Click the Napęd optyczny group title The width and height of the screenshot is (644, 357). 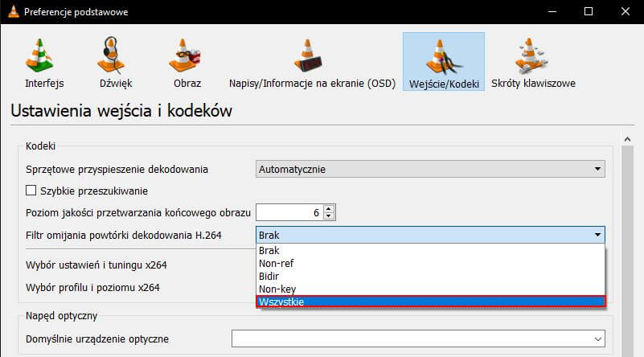(62, 315)
